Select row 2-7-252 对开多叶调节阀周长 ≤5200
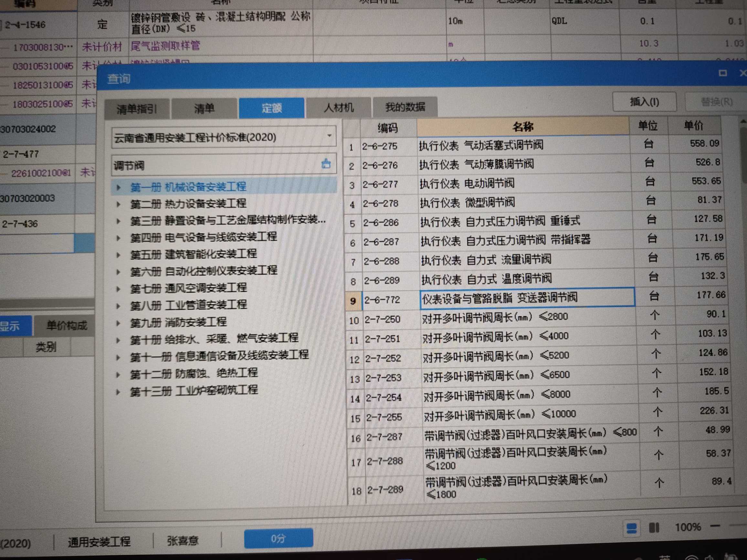Viewport: 747px width, 560px height. click(x=539, y=356)
